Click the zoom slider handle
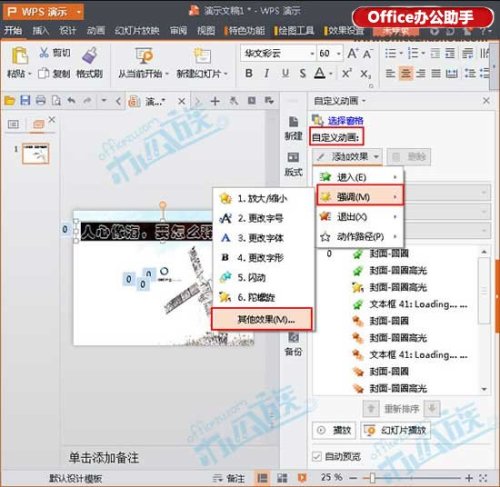Screen dimensions: 500x487 tap(372, 478)
